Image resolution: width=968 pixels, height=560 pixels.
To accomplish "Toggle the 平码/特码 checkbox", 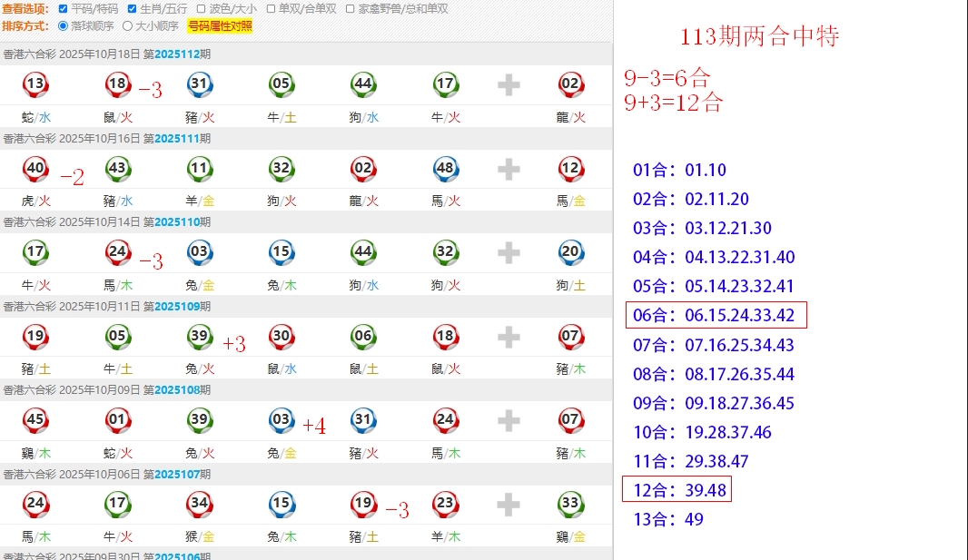I will point(63,9).
